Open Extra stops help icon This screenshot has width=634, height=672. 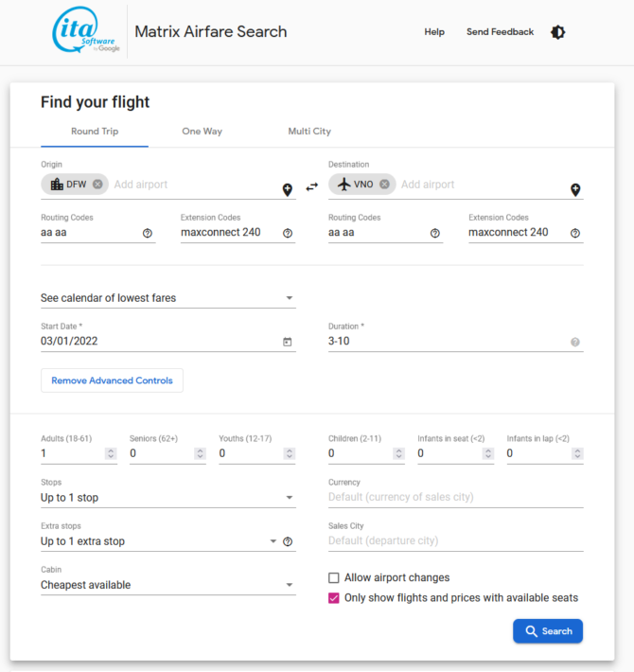pyautogui.click(x=288, y=541)
